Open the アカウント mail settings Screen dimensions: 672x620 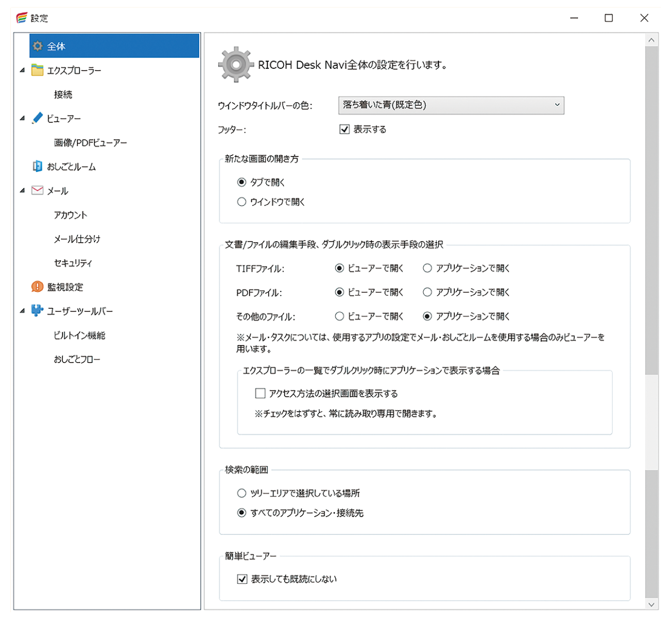click(71, 215)
